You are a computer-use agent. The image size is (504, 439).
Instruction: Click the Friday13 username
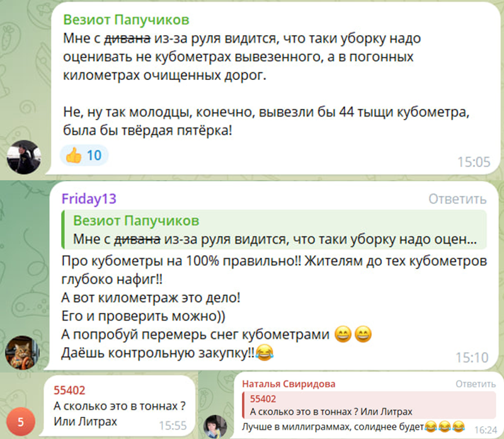89,199
